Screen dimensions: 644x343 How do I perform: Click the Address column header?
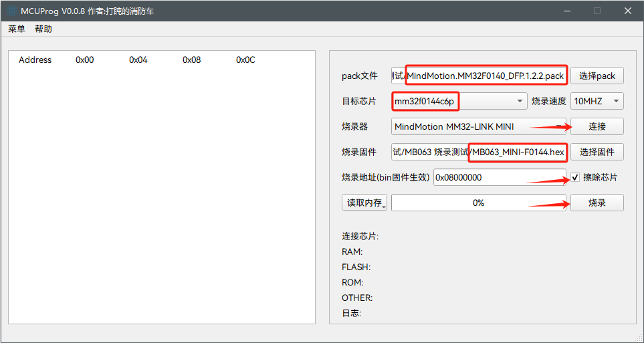point(35,60)
